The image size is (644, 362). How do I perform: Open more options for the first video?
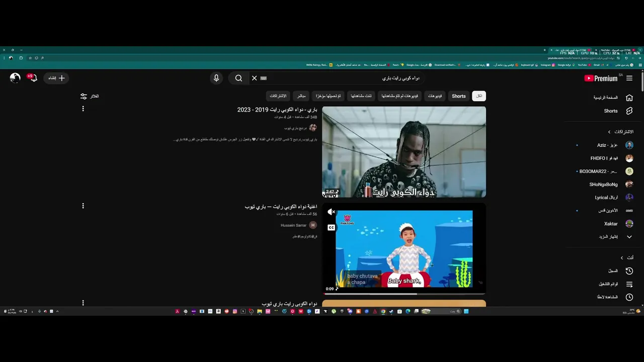83,109
